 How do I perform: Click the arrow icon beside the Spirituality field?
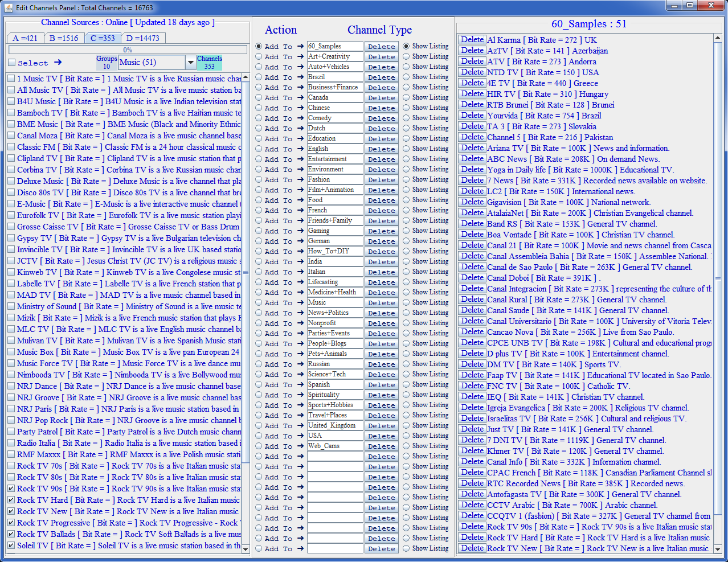300,395
